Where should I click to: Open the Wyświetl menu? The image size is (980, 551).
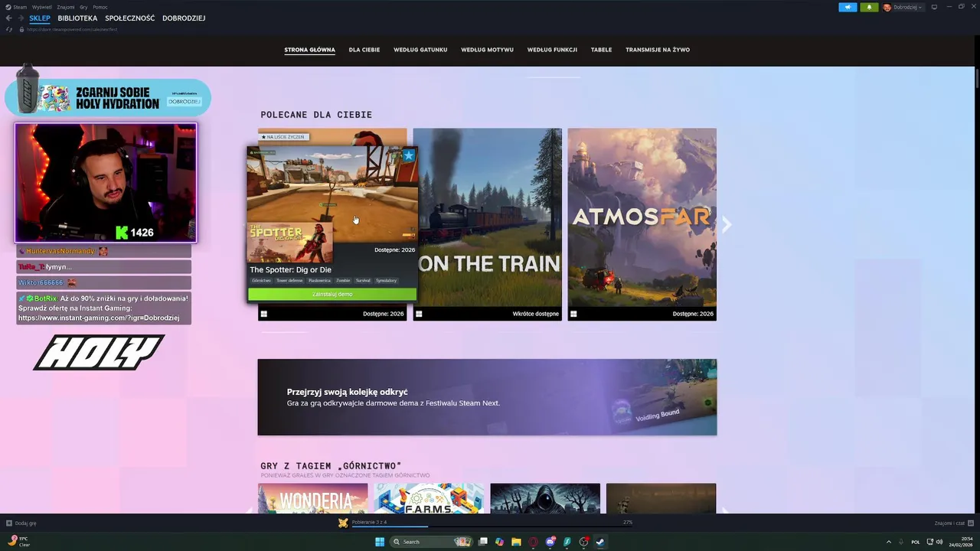tap(42, 7)
